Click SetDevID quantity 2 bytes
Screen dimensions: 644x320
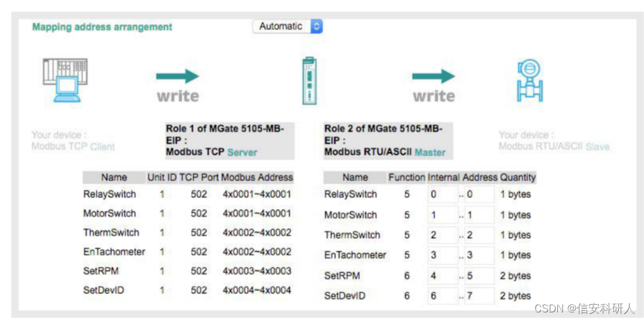click(x=516, y=296)
